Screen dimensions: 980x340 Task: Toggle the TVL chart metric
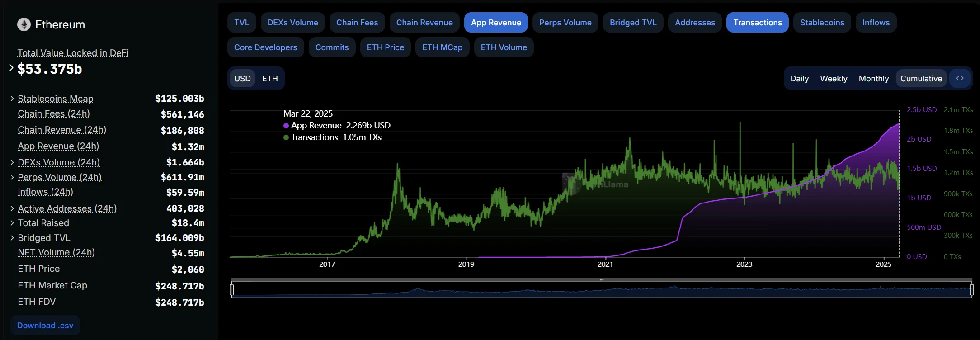(241, 23)
